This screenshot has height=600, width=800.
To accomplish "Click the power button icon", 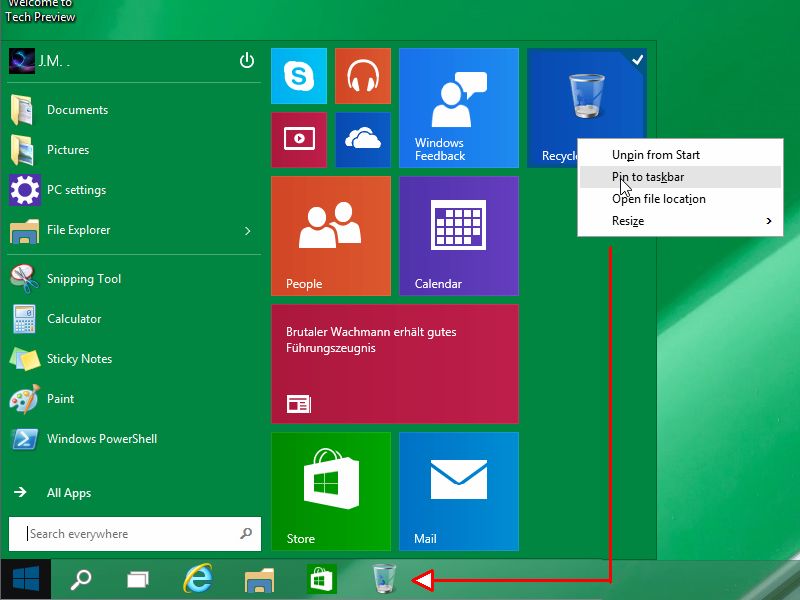I will (x=247, y=61).
